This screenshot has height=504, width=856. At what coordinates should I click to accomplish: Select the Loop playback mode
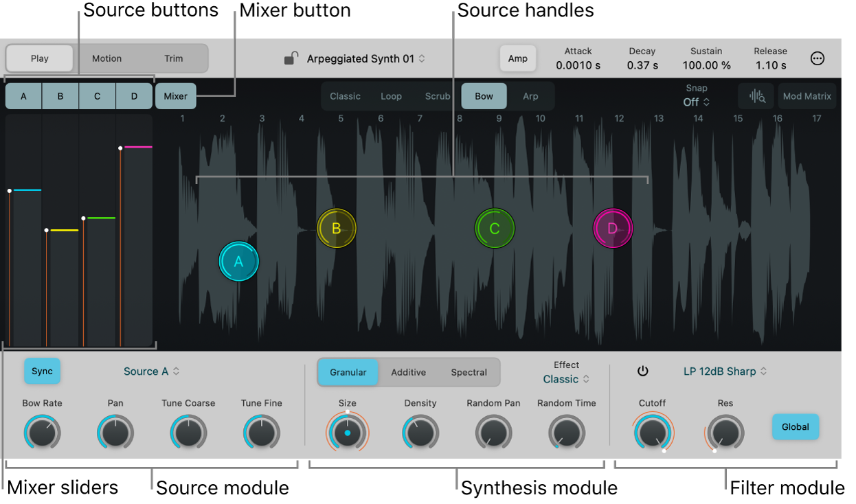tap(391, 96)
